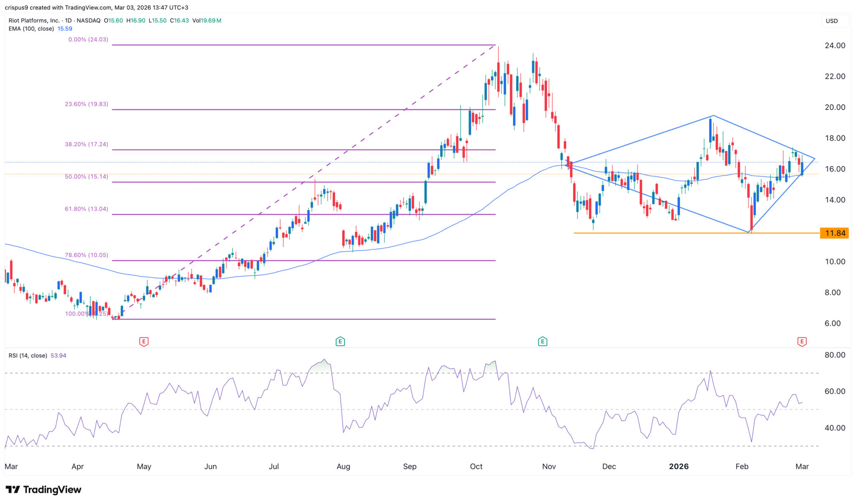Click the green earnings marker near November
Viewport: 856px width, 504px height.
coord(543,342)
